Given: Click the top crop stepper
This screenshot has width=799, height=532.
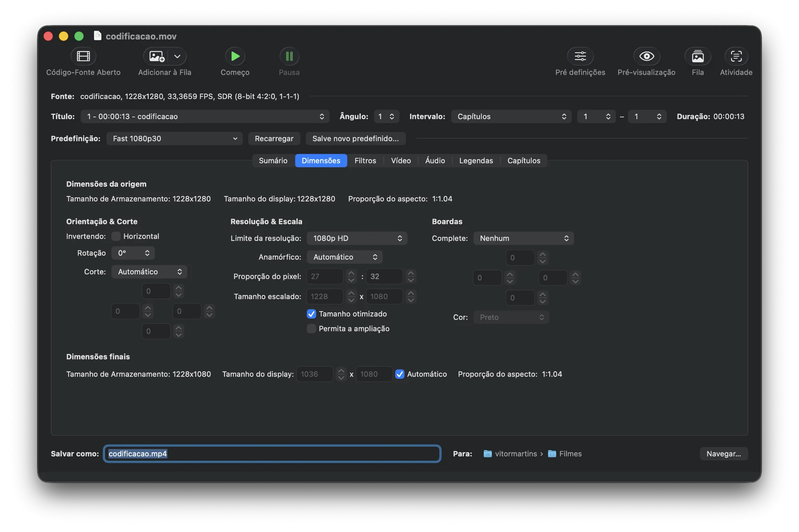Looking at the screenshot, I should (179, 291).
